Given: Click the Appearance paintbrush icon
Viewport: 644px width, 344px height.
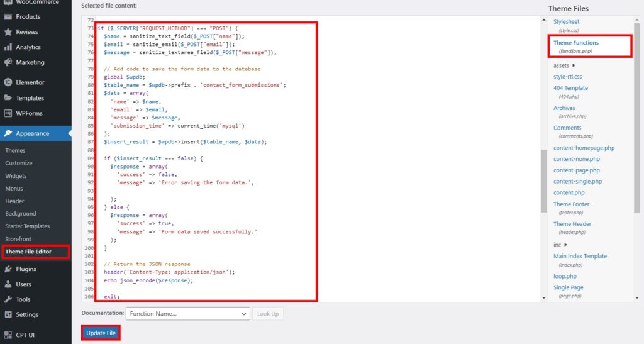Looking at the screenshot, I should (x=8, y=133).
